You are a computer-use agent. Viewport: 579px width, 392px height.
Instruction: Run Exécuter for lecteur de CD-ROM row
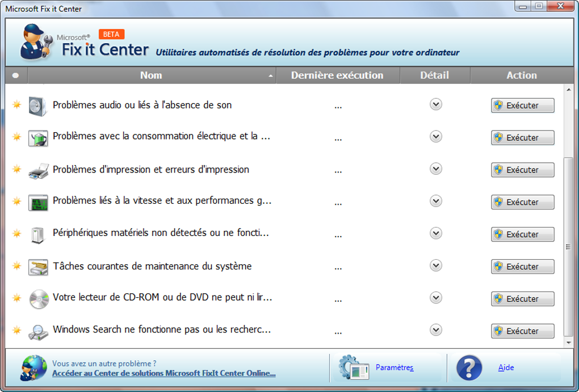click(x=522, y=298)
